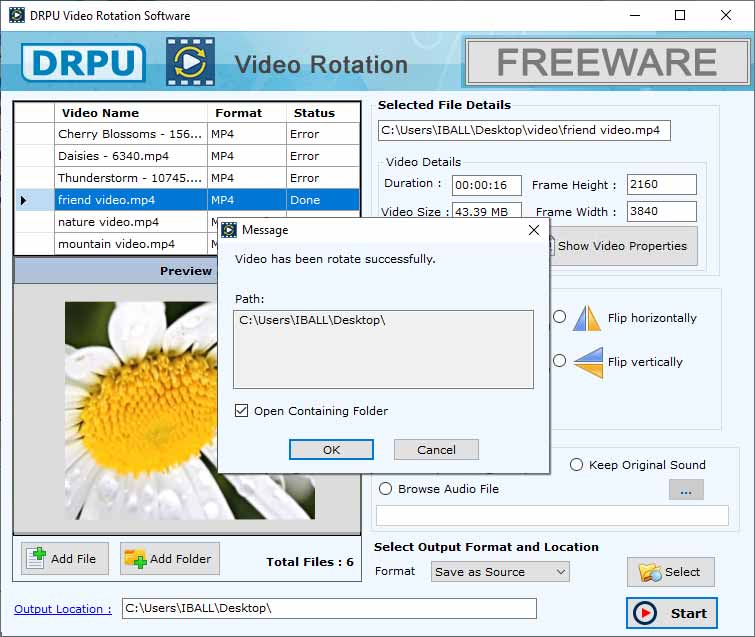Click the DRPU logo in the banner

click(83, 63)
